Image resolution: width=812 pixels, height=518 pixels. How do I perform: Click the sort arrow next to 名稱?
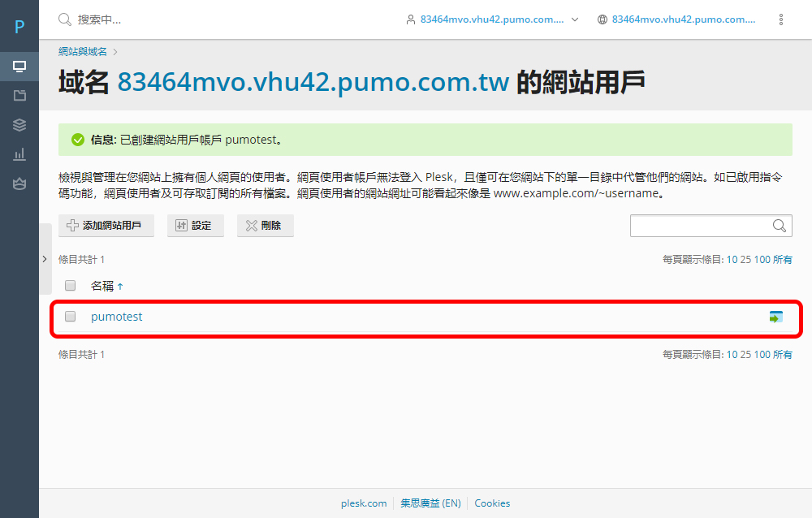coord(120,287)
